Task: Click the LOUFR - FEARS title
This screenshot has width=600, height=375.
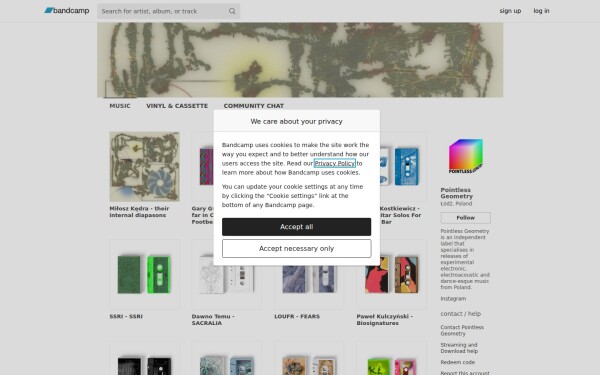Action: [297, 316]
